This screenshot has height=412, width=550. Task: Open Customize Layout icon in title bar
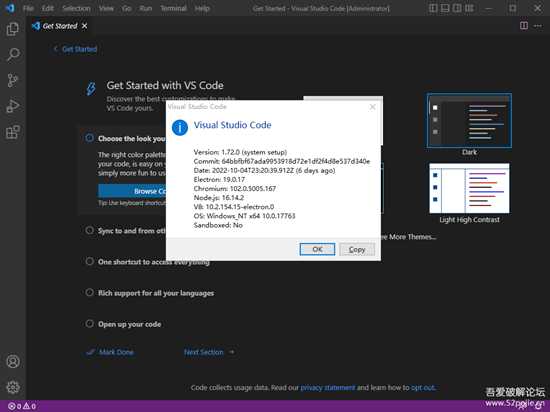point(469,8)
